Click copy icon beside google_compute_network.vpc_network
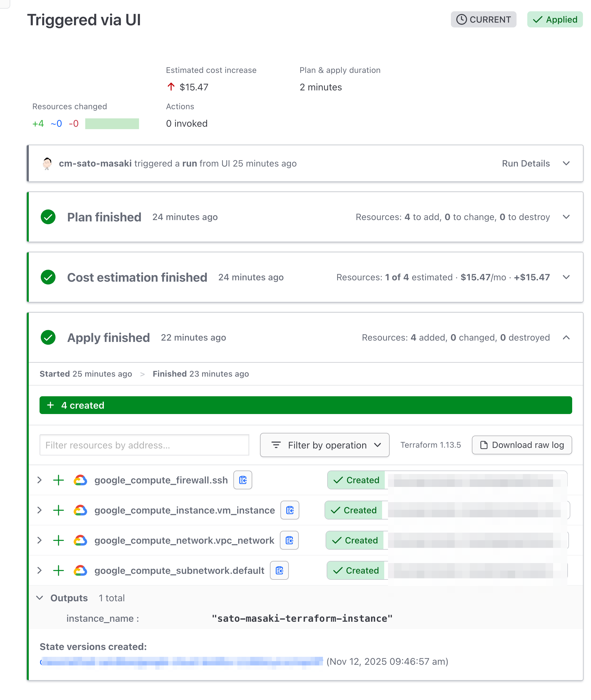Viewport: 591px width, 700px height. pyautogui.click(x=289, y=540)
